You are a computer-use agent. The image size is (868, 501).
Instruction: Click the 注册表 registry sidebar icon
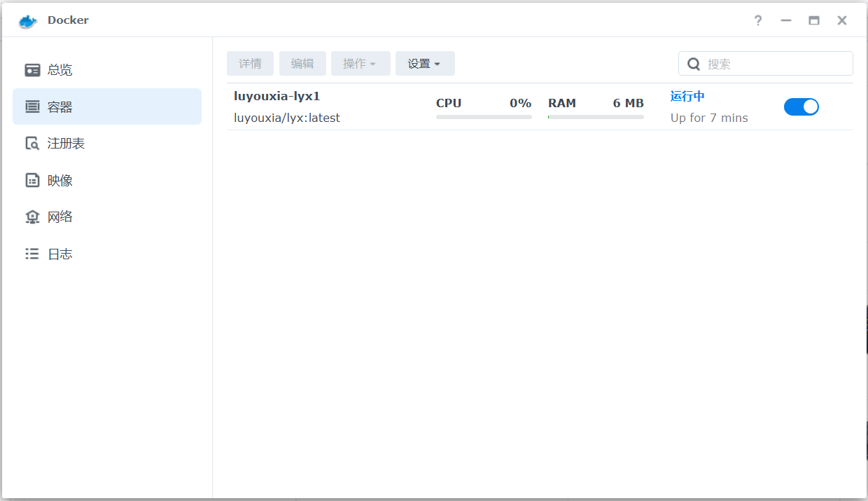coord(32,144)
